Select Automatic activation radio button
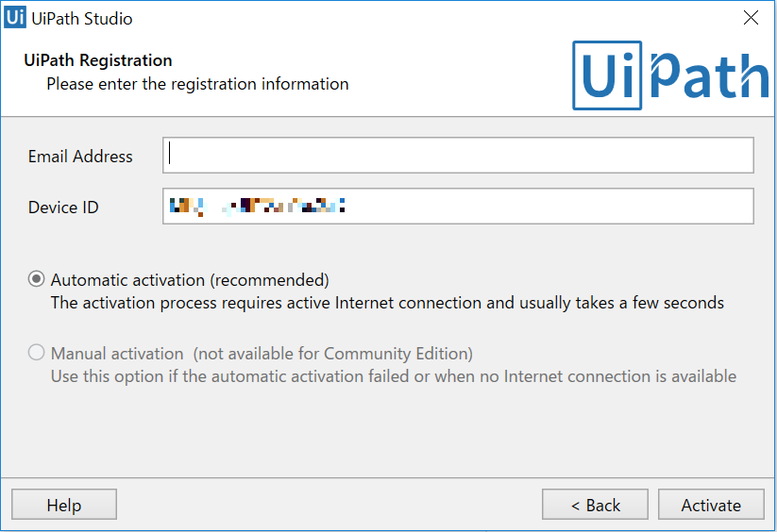Image resolution: width=777 pixels, height=532 pixels. [x=36, y=279]
